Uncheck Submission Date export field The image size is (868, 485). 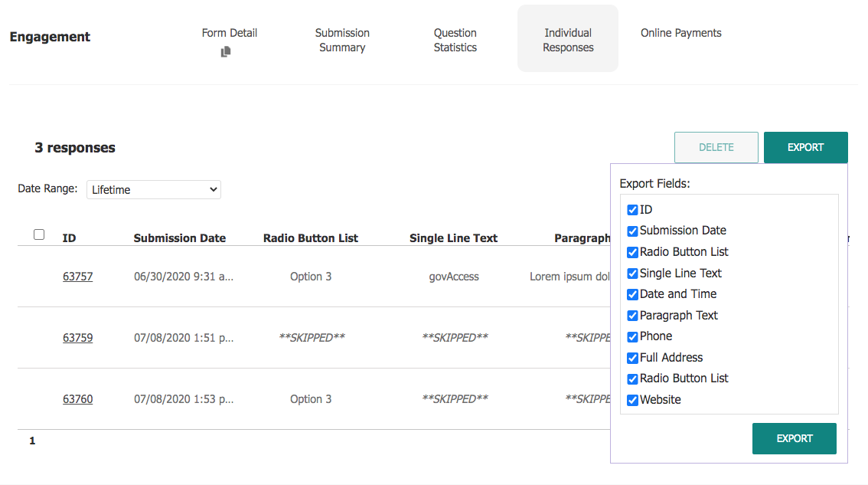coord(632,231)
